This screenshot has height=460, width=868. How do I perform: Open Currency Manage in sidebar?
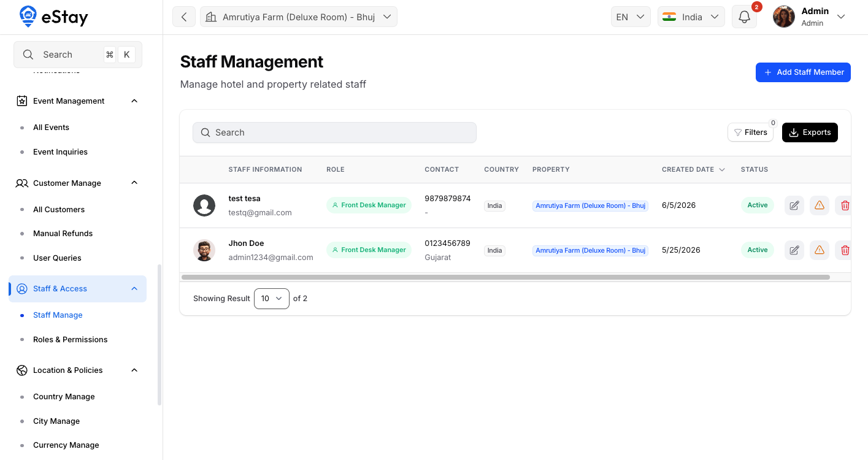[66, 445]
